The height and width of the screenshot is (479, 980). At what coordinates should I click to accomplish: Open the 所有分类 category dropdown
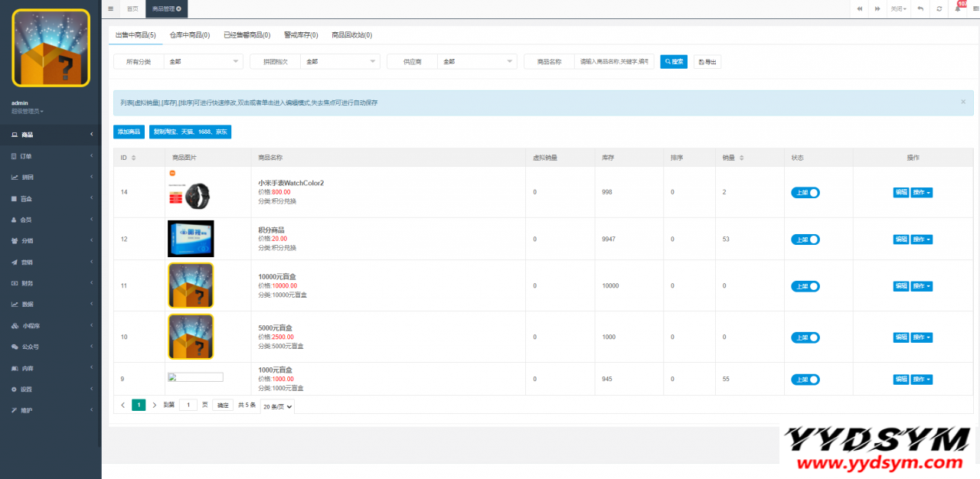coord(204,61)
